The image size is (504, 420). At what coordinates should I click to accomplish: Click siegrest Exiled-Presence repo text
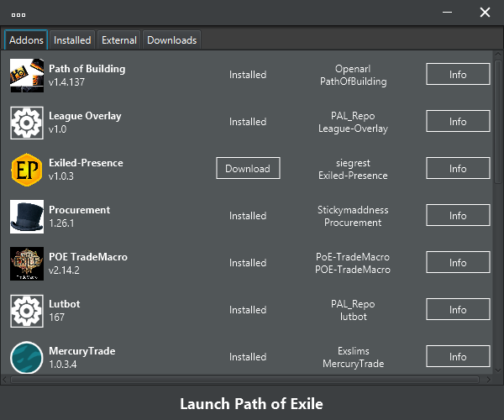pos(354,169)
